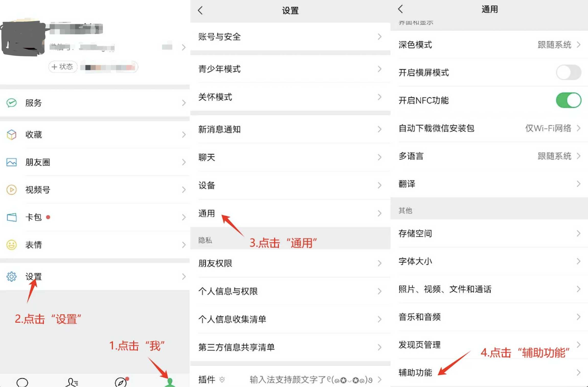588x387 pixels.
Task: Select the 服务 label
Action: 33,103
